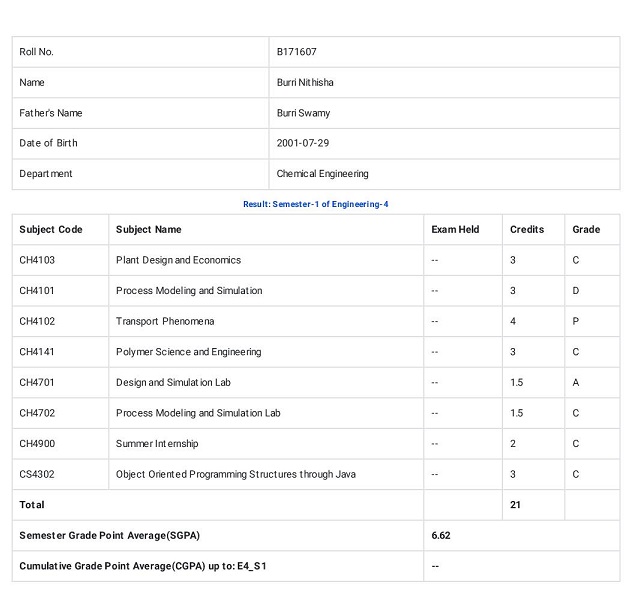643x591 pixels.
Task: Click the Exam Held column header
Action: pyautogui.click(x=455, y=229)
